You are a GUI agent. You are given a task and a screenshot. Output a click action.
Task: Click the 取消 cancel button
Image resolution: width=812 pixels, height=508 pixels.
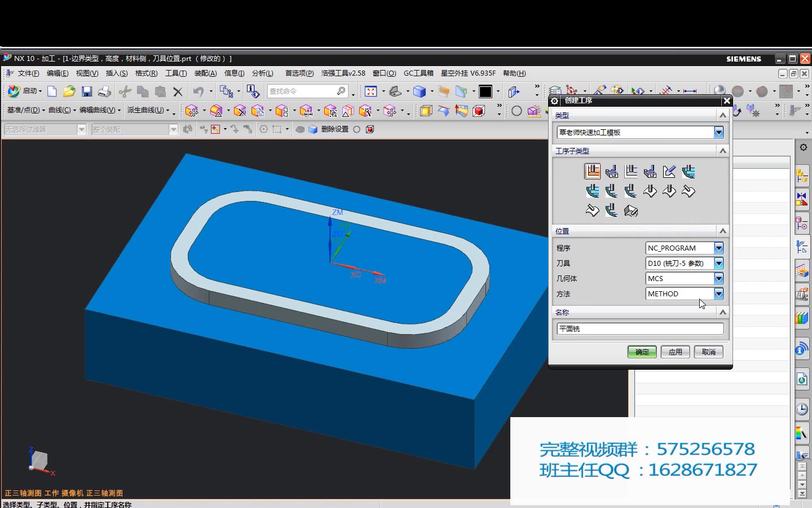[708, 352]
